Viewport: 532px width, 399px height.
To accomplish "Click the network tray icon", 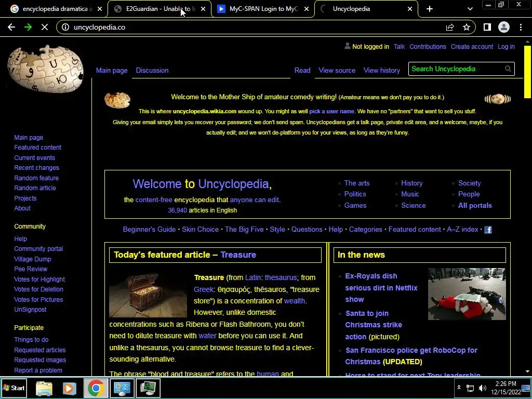I will tap(470, 388).
